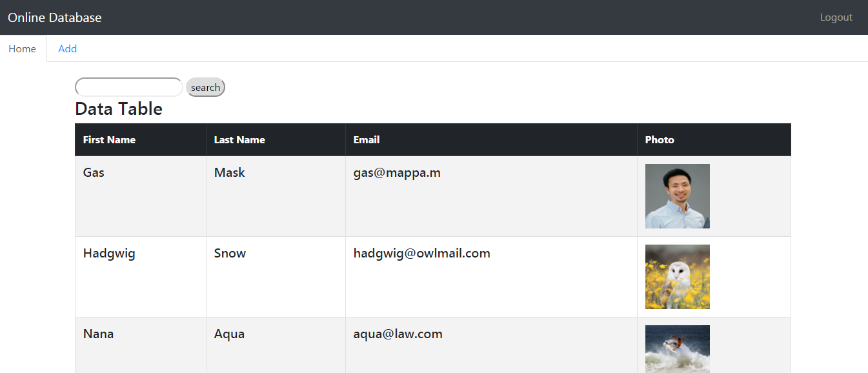Open the owl photo thumbnail
Image resolution: width=868 pixels, height=373 pixels.
[678, 277]
